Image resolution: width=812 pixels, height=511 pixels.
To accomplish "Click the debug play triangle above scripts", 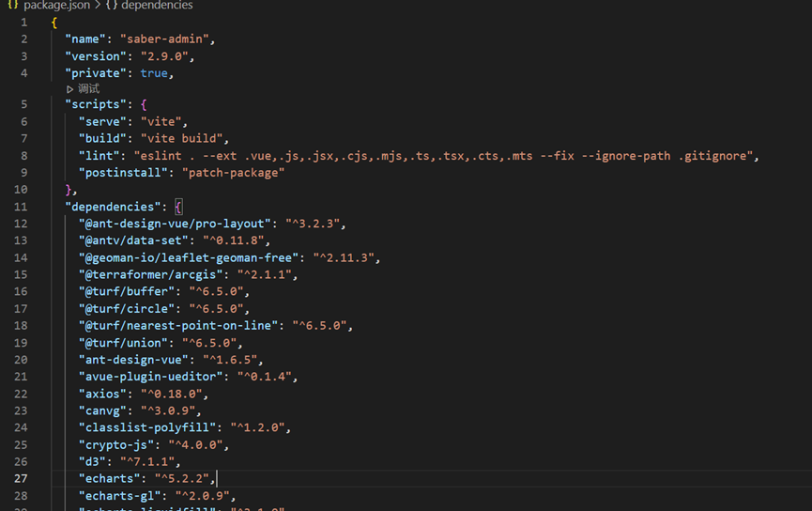I will click(x=70, y=89).
